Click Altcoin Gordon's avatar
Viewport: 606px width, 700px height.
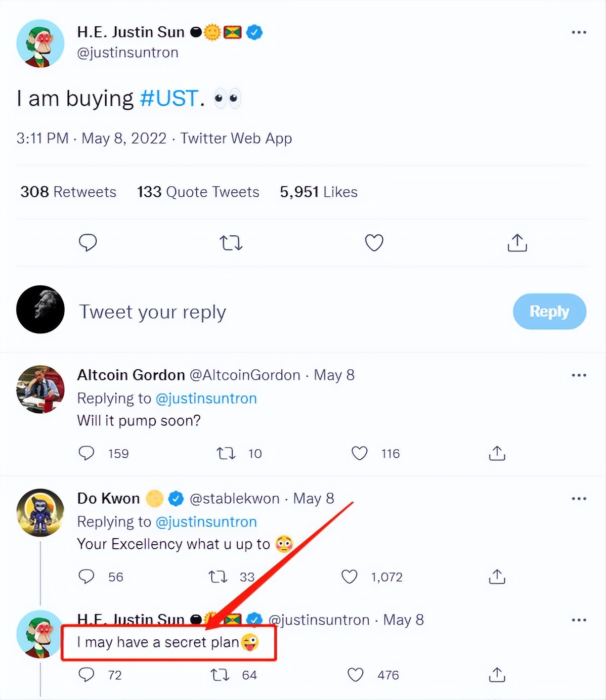tap(40, 389)
